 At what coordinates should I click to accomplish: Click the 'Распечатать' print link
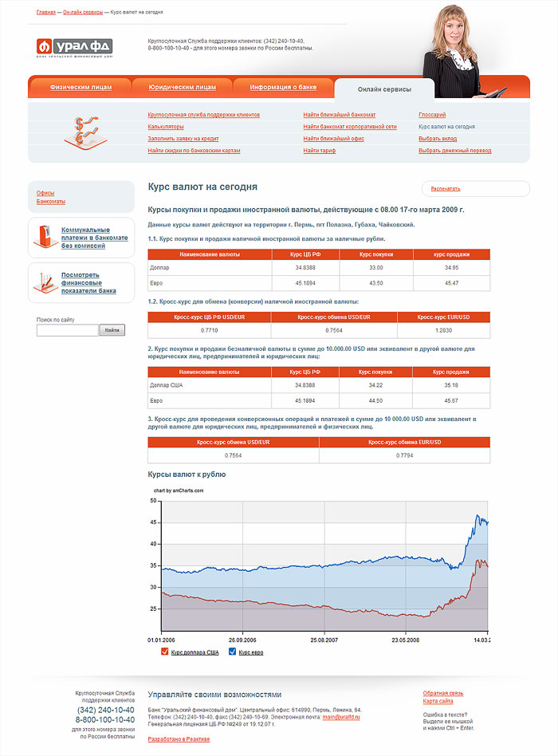click(x=446, y=189)
